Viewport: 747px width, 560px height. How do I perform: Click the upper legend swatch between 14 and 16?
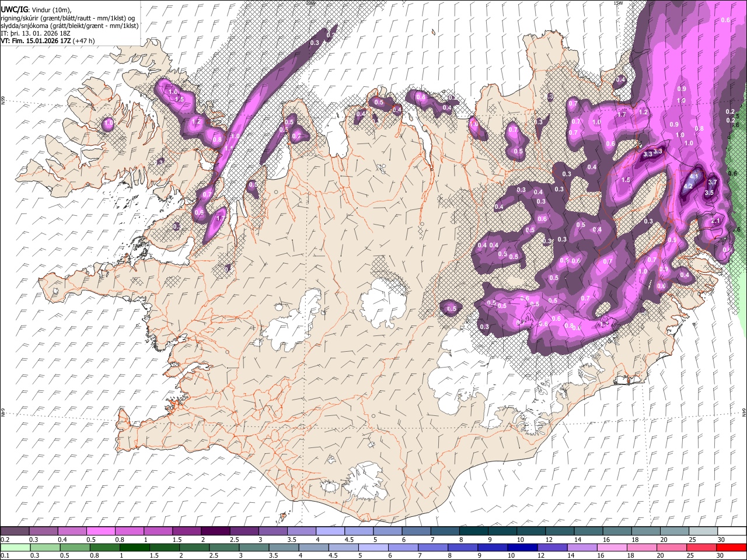pos(589,531)
